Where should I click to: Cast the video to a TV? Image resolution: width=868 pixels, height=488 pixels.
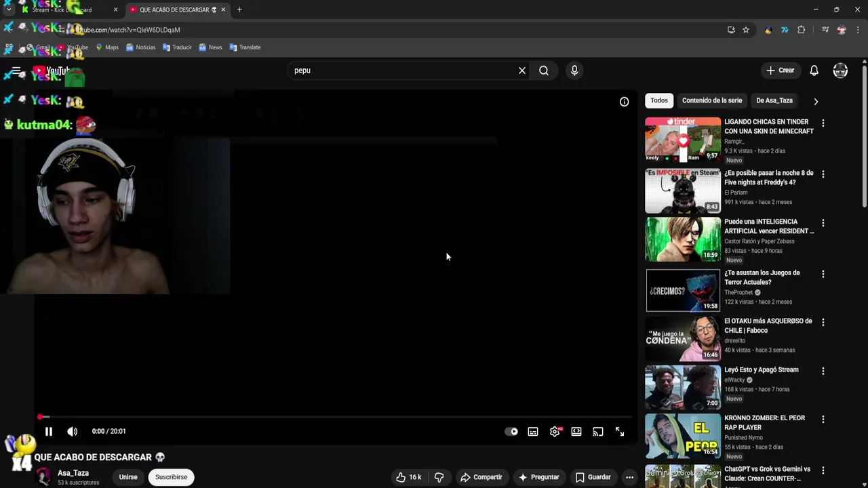(598, 432)
